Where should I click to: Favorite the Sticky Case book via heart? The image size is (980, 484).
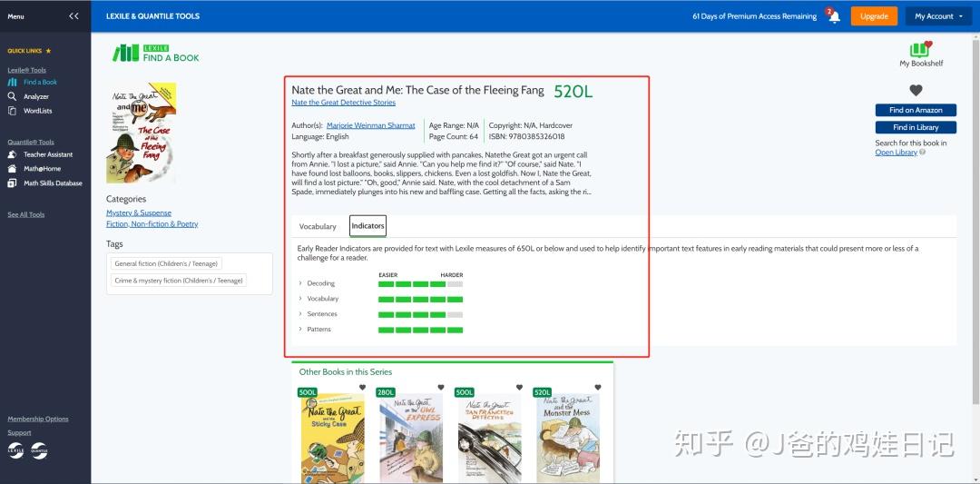(x=362, y=388)
